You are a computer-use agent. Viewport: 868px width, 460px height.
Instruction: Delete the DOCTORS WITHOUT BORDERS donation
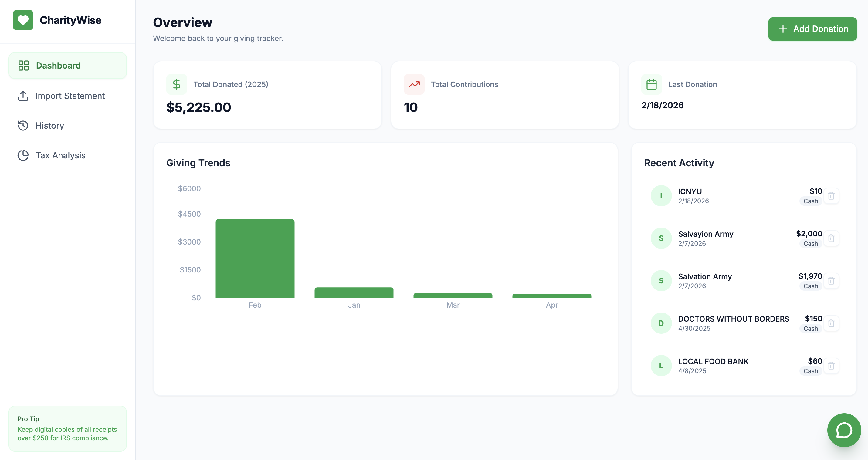coord(831,323)
